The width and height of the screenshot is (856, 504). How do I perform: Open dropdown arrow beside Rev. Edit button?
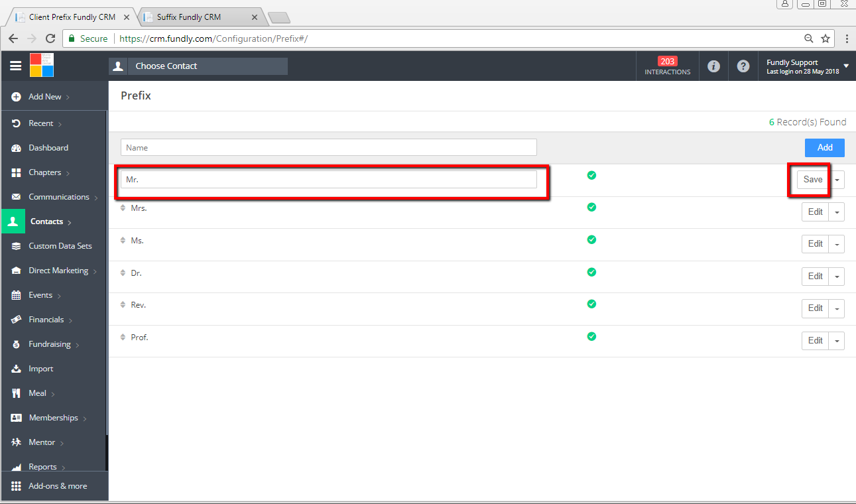click(837, 308)
